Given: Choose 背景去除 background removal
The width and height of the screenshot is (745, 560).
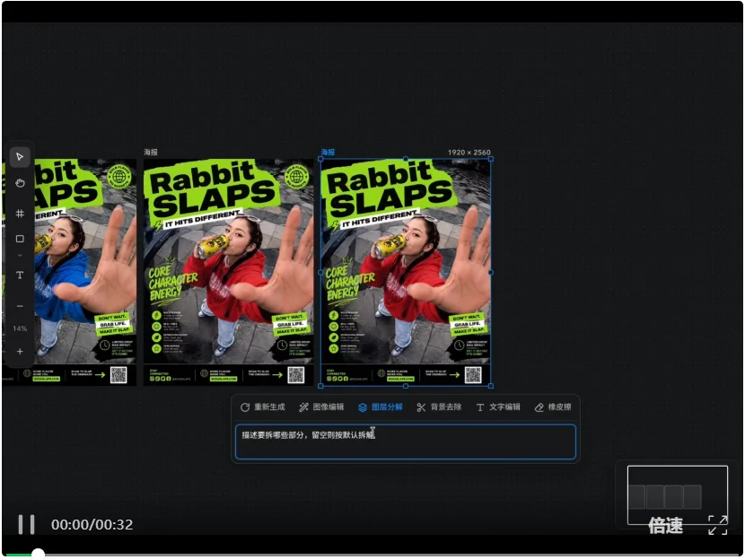Looking at the screenshot, I should point(439,407).
